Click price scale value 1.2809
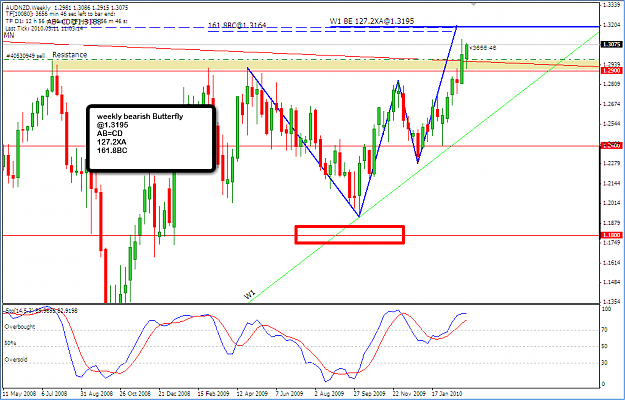625x400 pixels. [x=612, y=84]
